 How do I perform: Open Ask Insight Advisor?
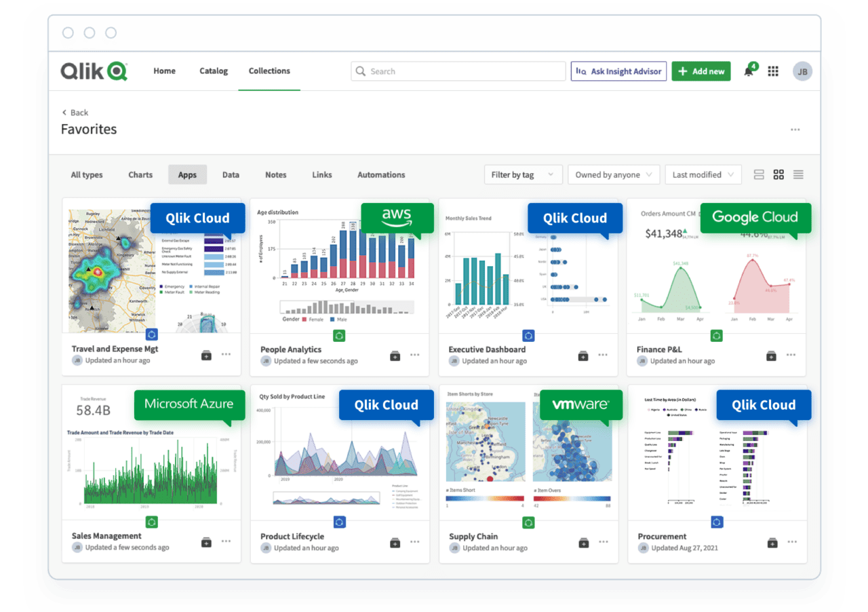618,71
